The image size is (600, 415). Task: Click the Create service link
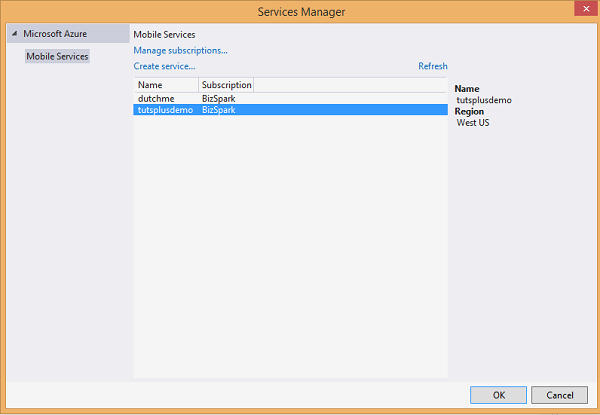(165, 66)
